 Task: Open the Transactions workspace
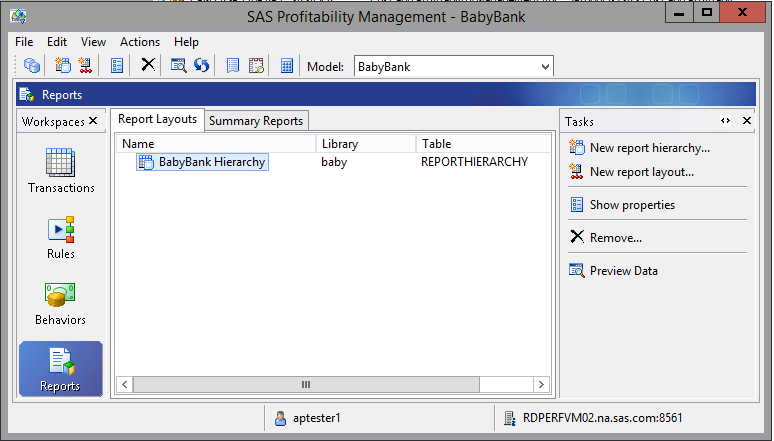coord(61,171)
